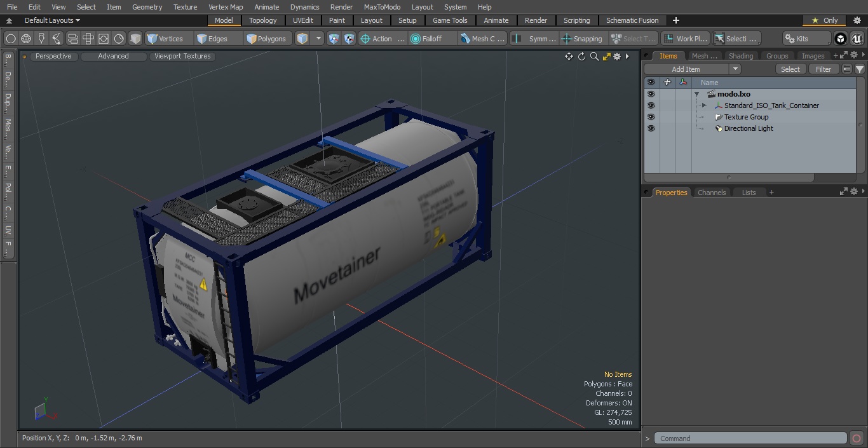868x448 pixels.
Task: Open the Geometry menu
Action: pyautogui.click(x=147, y=7)
